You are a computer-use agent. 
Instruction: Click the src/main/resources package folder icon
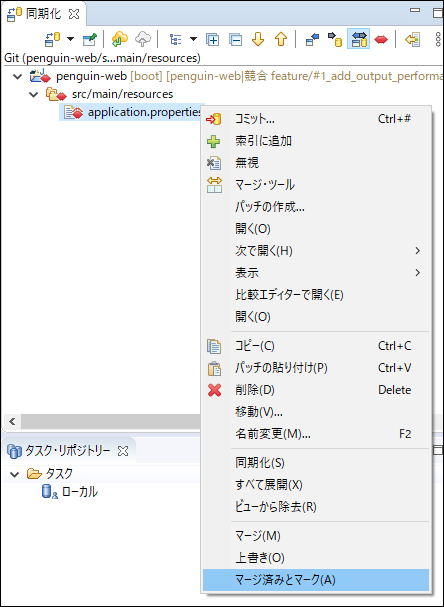56,94
